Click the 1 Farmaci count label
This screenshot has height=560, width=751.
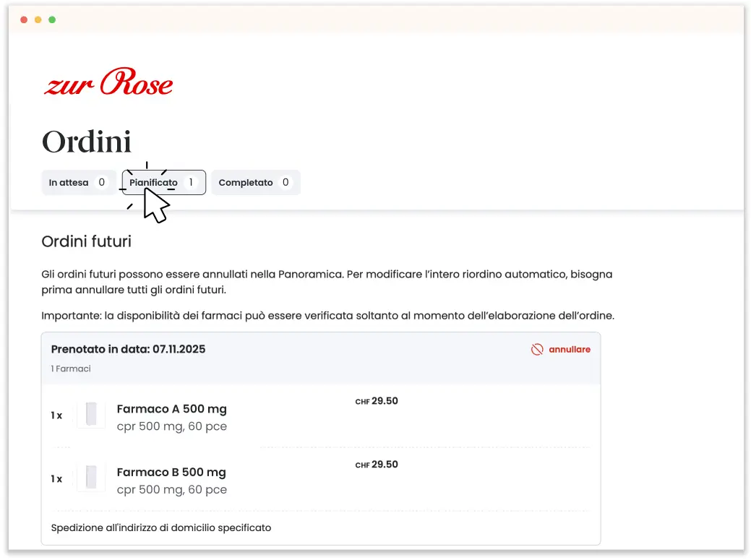[x=71, y=369]
